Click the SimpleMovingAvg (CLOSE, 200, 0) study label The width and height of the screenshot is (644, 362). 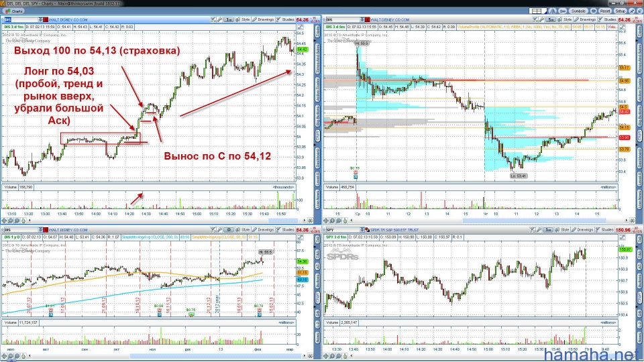[150, 237]
